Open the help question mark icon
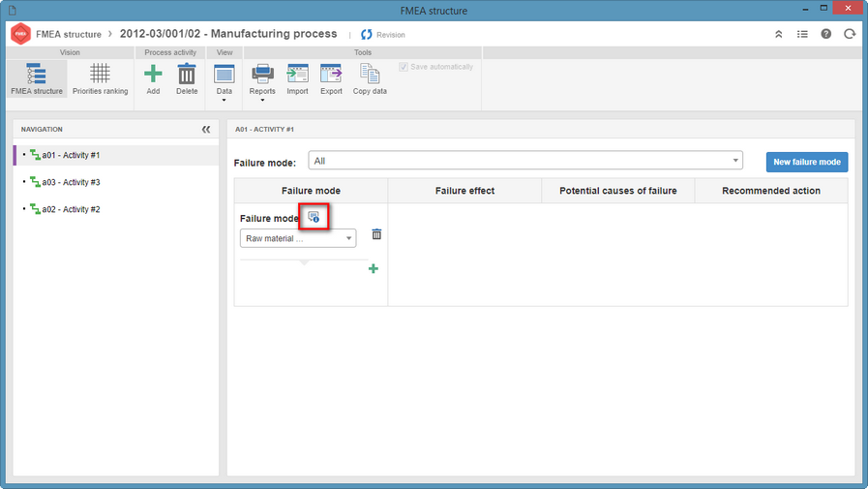This screenshot has height=489, width=868. coord(826,34)
